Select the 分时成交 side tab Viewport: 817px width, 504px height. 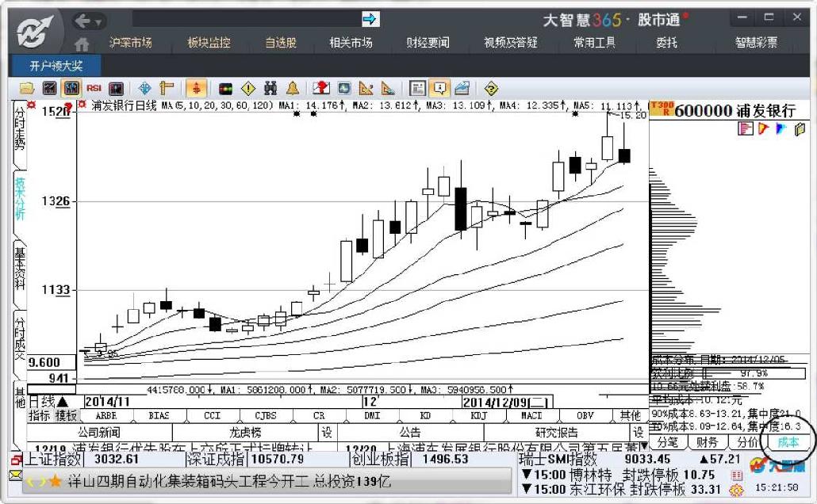tap(19, 339)
